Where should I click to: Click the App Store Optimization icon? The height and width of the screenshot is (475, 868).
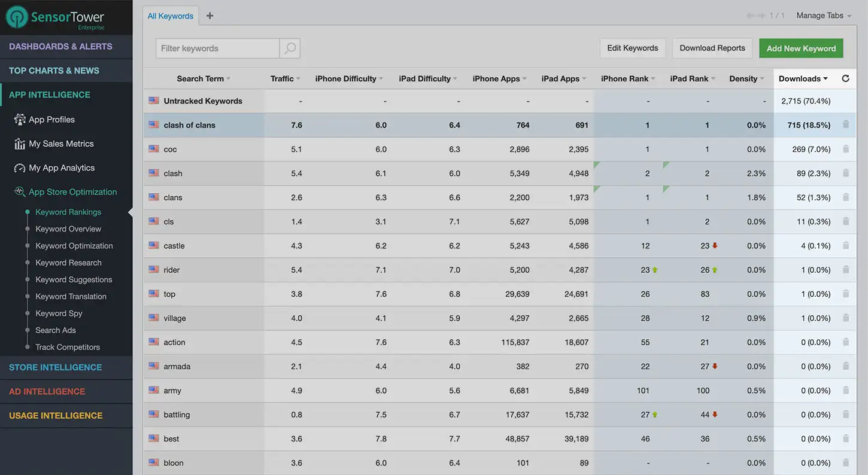(19, 192)
